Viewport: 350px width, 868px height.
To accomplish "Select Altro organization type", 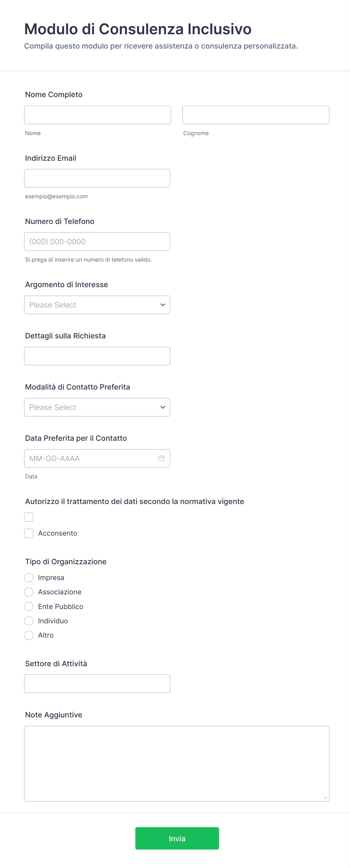I will coord(29,635).
